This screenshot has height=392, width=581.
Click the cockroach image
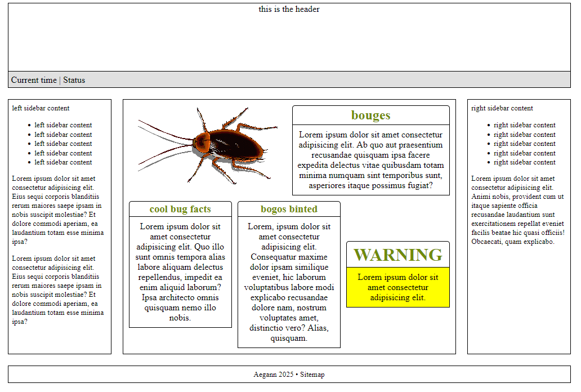pos(208,146)
